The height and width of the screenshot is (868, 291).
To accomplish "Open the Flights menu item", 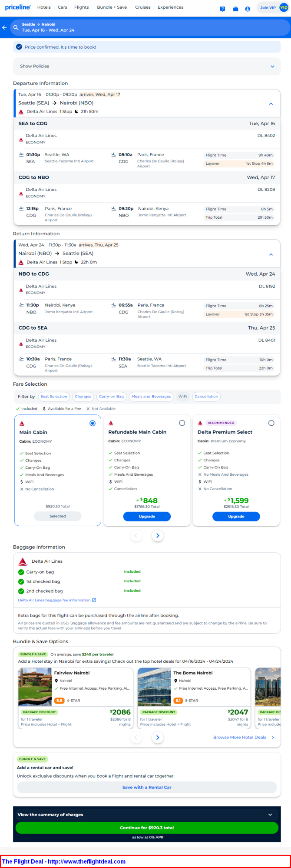I will 81,7.
